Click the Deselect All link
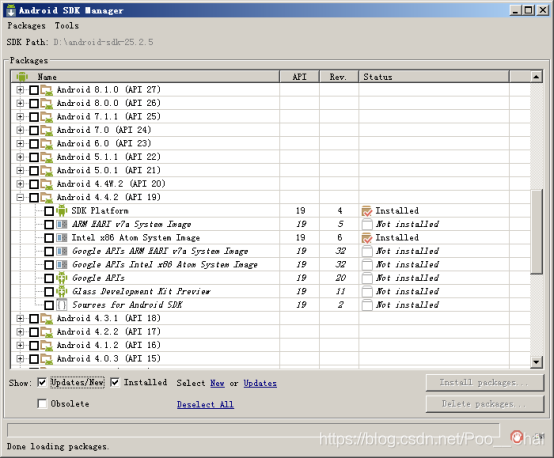554x458 pixels. click(x=205, y=404)
